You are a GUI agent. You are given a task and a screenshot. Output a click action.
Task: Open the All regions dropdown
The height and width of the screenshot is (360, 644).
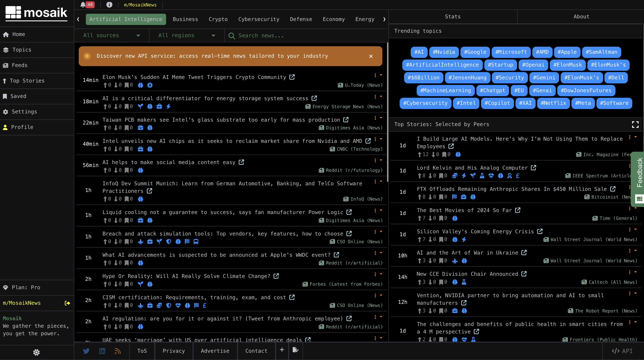186,36
